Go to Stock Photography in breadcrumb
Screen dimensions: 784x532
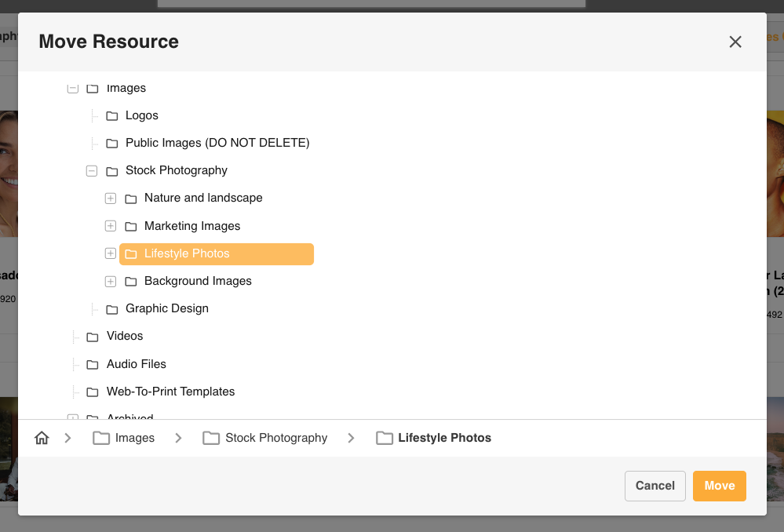coord(276,438)
